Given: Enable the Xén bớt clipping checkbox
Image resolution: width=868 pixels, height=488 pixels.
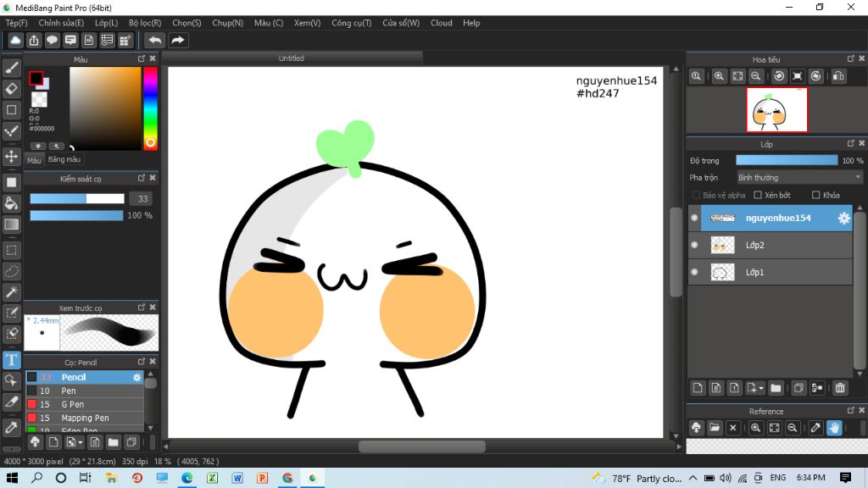Looking at the screenshot, I should [x=758, y=195].
